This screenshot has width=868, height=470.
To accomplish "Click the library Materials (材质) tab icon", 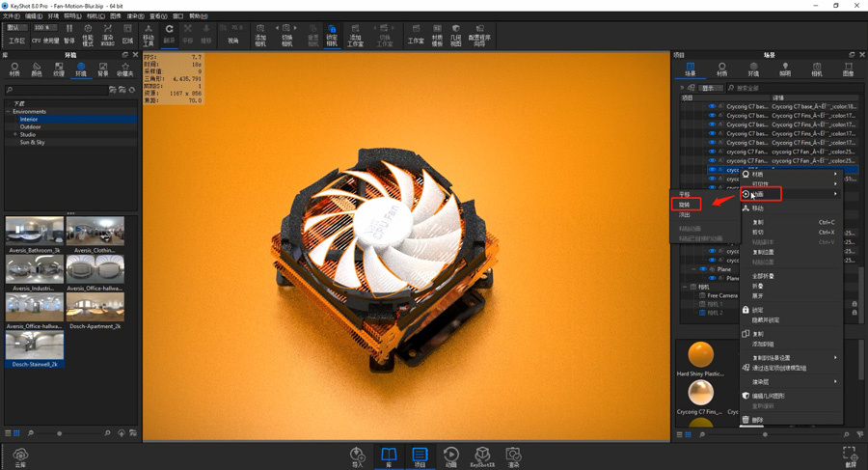I will coord(14,69).
